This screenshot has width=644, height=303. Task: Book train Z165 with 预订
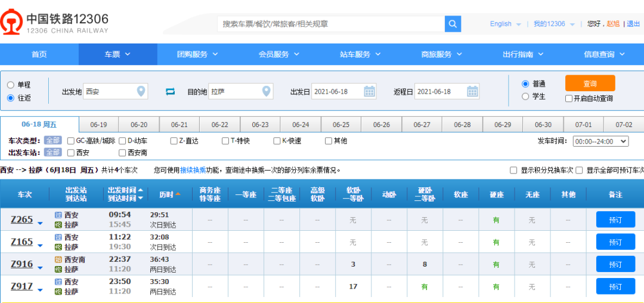coord(615,242)
